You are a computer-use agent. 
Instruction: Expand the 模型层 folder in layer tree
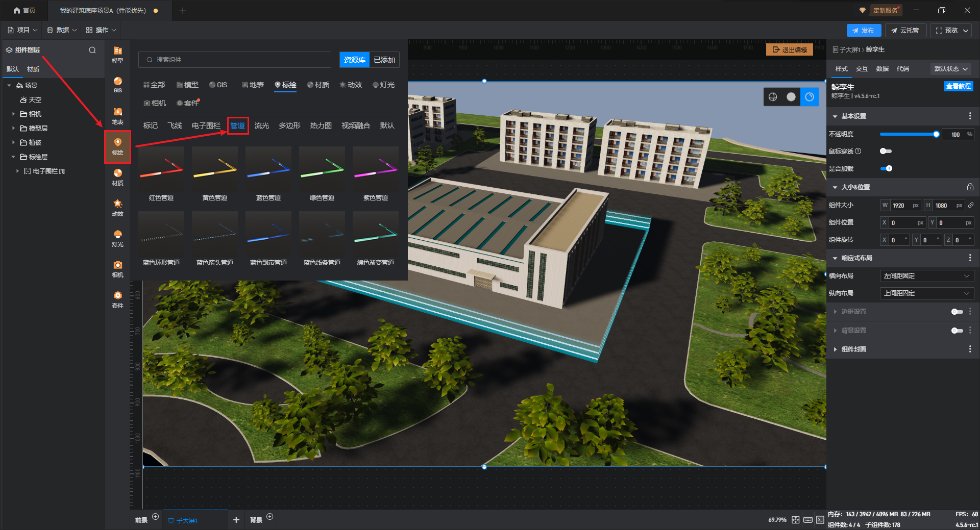tap(14, 129)
